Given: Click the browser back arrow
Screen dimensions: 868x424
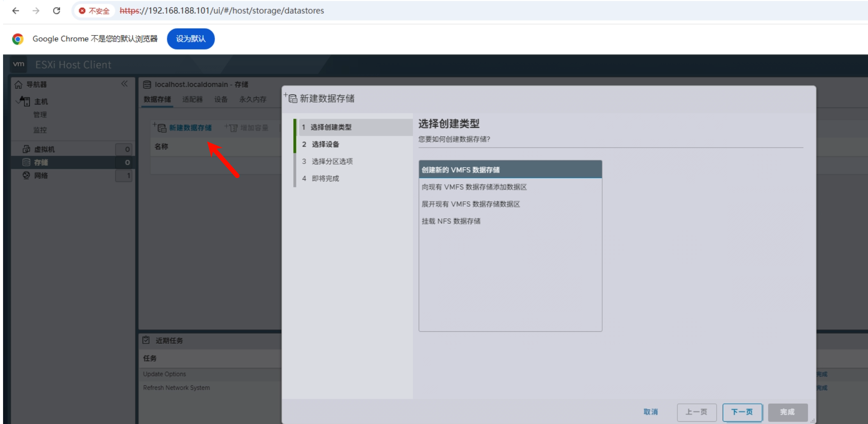Looking at the screenshot, I should 16,11.
